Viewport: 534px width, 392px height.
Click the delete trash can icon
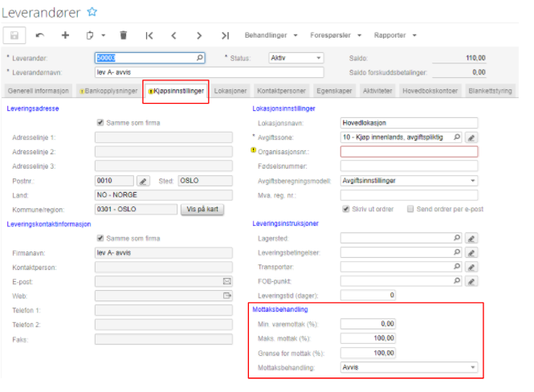(123, 35)
